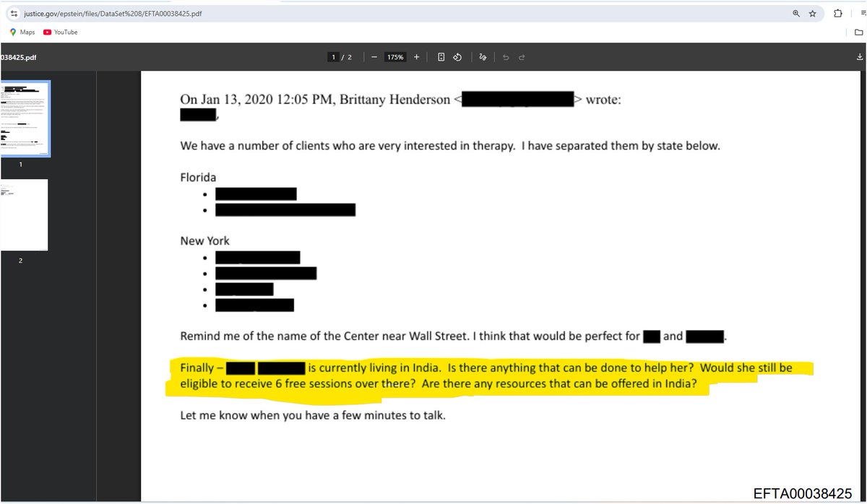This screenshot has height=504, width=867.
Task: Click the Fit to page icon
Action: point(441,57)
